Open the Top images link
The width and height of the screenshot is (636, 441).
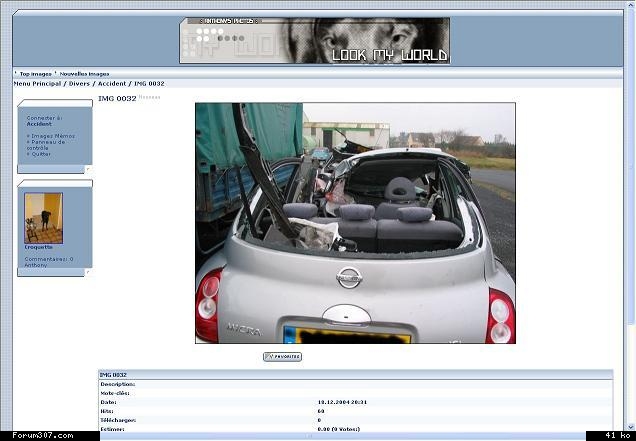tap(36, 74)
